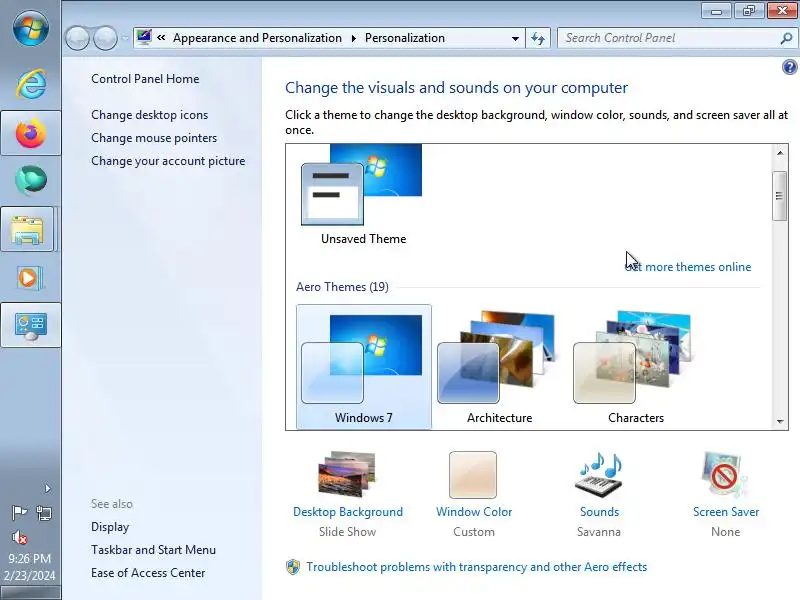Screen dimensions: 800x600
Task: Click the muted volume tray icon
Action: click(x=19, y=537)
